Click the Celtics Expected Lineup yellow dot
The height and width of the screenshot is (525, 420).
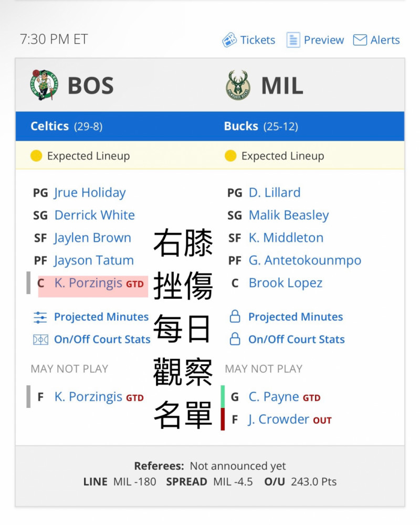tap(36, 156)
